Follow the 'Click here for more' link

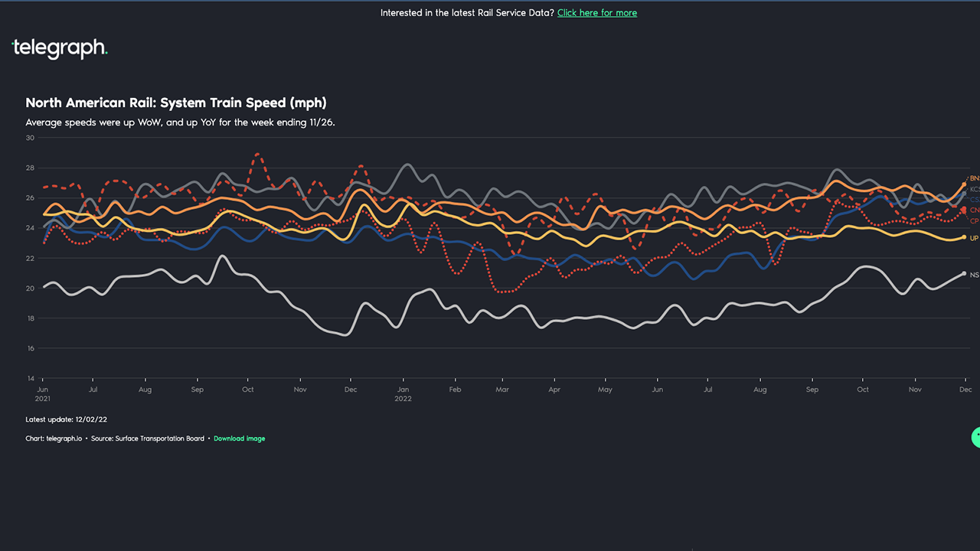[596, 13]
